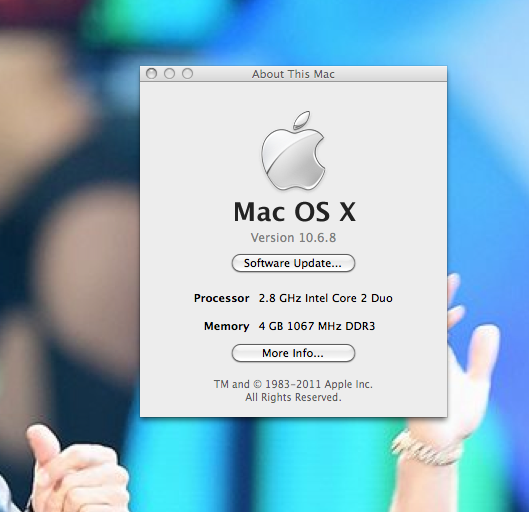
Task: Click the Mac OS X heading
Action: point(295,212)
